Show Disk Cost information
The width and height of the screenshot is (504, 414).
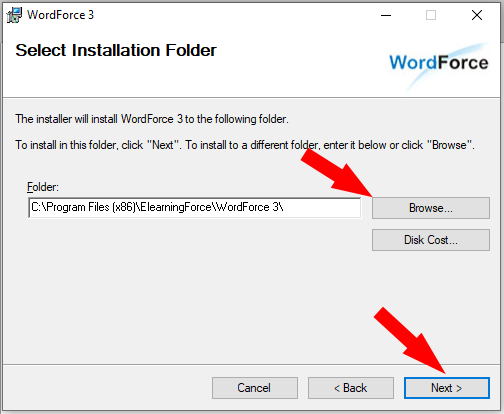coord(431,240)
